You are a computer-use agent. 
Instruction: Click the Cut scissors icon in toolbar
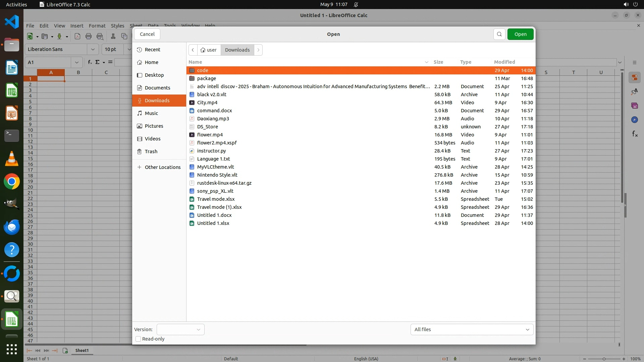click(113, 37)
